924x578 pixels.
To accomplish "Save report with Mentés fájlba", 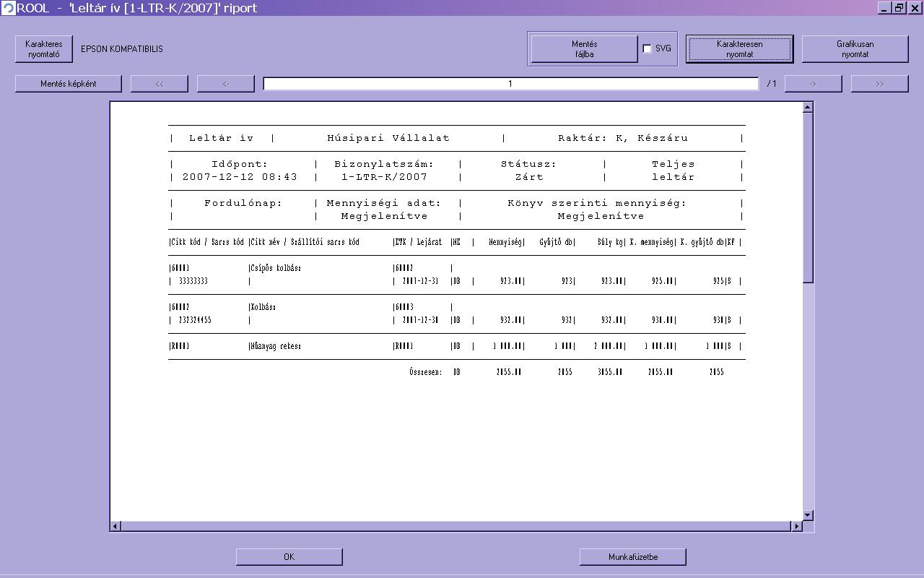I will [x=584, y=49].
